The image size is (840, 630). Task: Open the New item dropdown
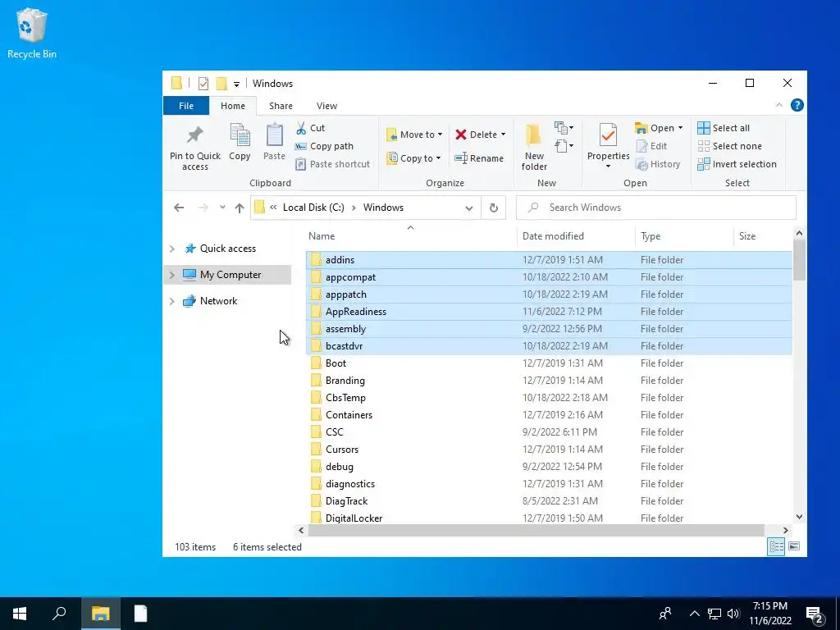[x=564, y=128]
